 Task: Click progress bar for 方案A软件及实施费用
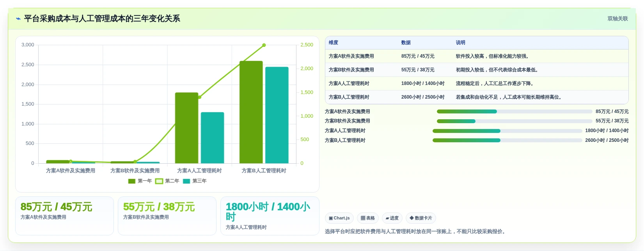click(514, 111)
